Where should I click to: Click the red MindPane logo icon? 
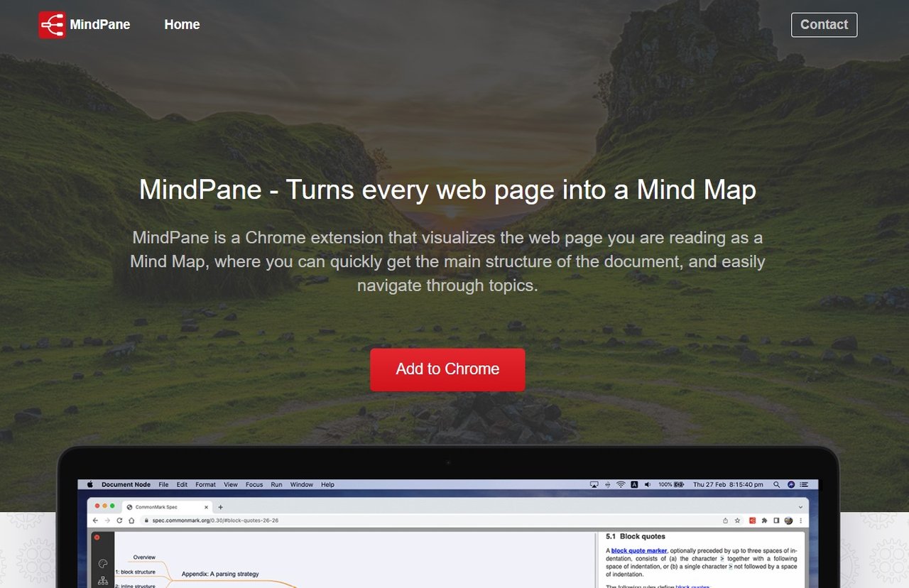pyautogui.click(x=52, y=25)
